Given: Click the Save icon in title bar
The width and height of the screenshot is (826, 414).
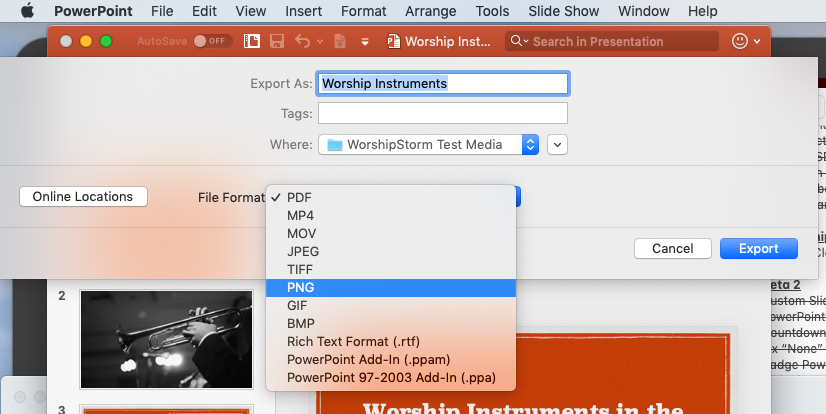Looking at the screenshot, I should click(x=277, y=42).
